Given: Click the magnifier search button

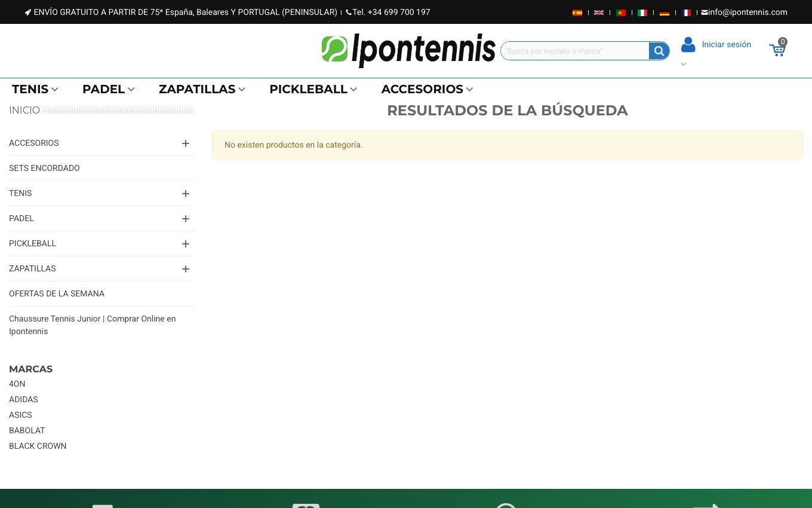Looking at the screenshot, I should pyautogui.click(x=659, y=51).
